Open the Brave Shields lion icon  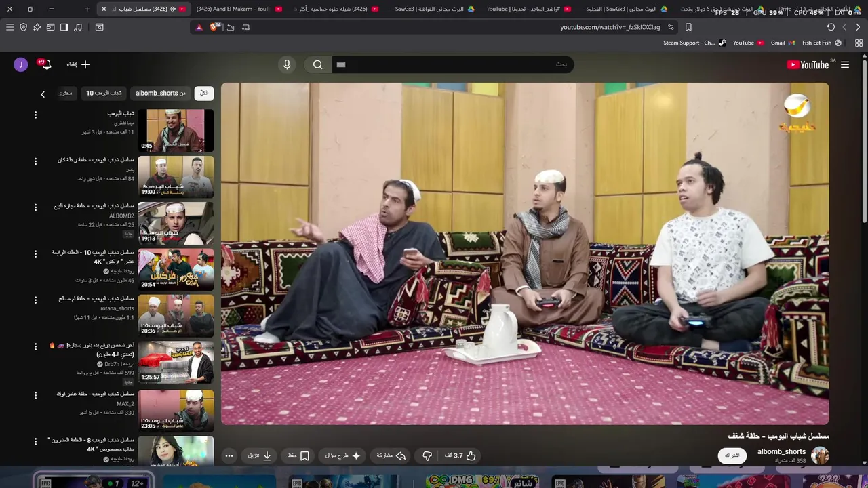[214, 27]
